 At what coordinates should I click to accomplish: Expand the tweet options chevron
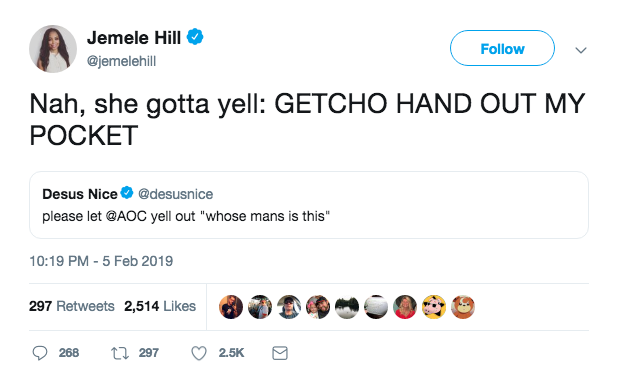[581, 50]
